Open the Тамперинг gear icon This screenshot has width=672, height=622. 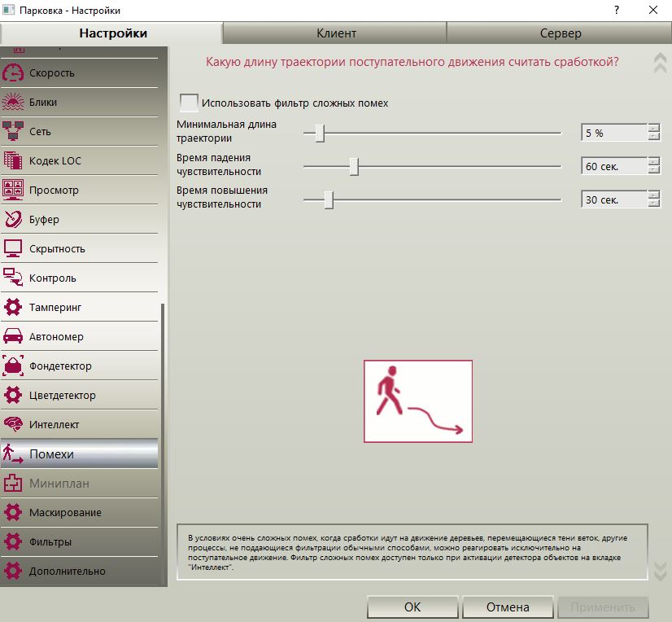(13, 307)
